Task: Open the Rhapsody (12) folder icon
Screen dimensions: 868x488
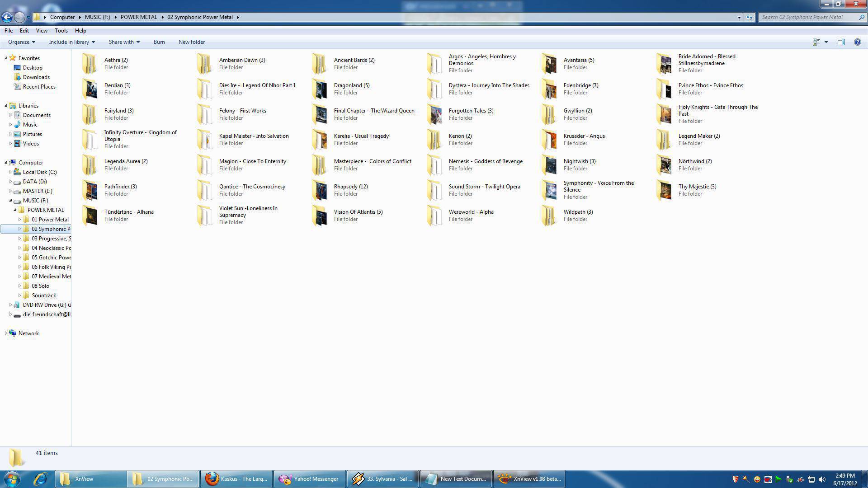Action: point(320,190)
